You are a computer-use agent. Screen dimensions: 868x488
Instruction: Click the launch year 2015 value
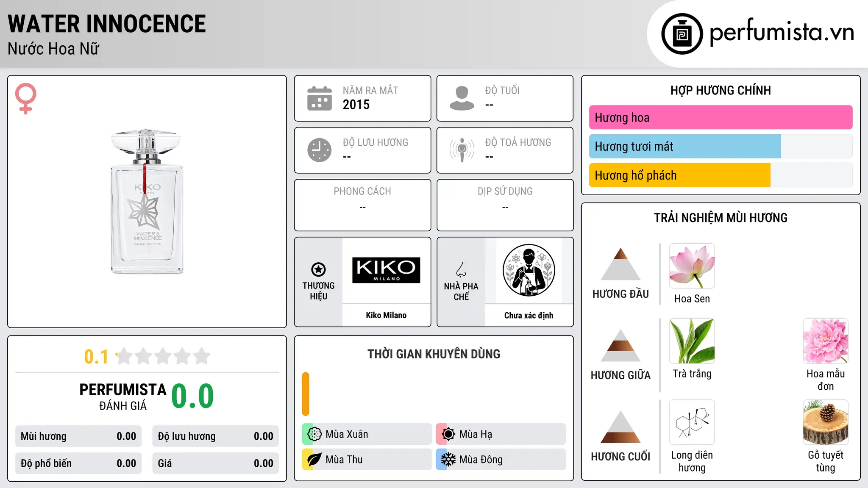point(356,105)
